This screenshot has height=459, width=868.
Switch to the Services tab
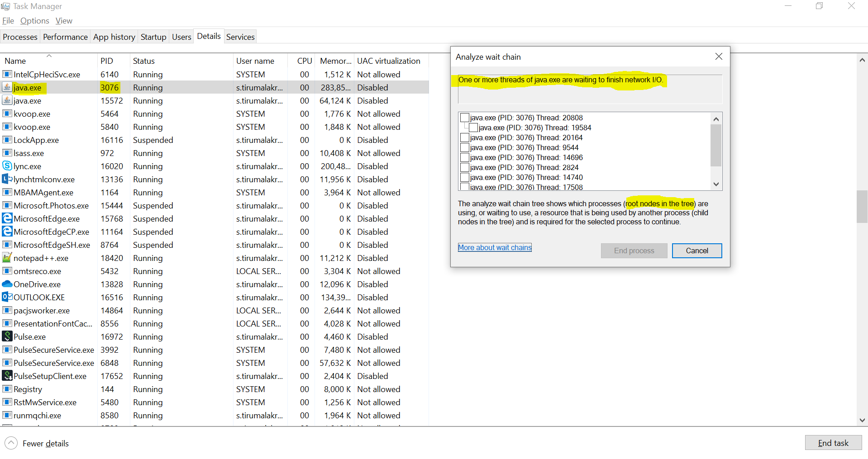(240, 37)
